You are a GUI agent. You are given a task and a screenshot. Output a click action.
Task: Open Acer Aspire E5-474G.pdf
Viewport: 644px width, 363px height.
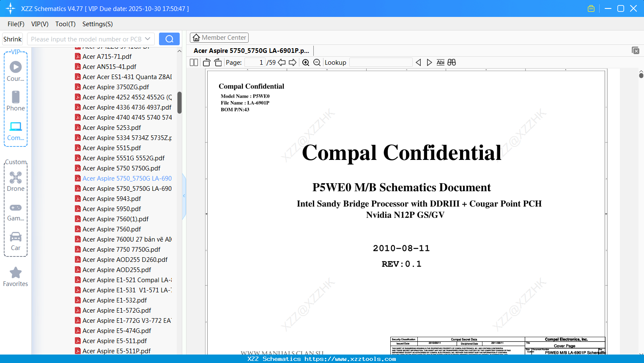pos(117,330)
